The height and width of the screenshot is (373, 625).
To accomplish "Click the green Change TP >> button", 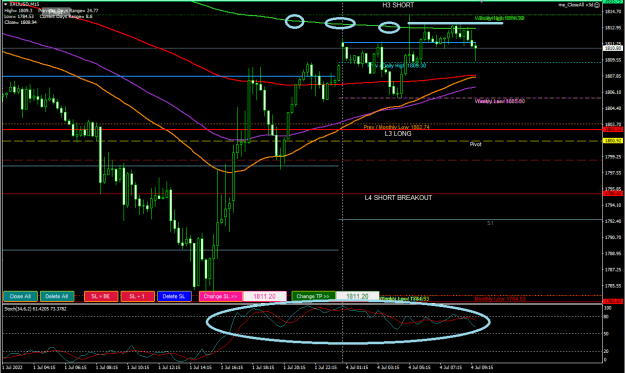I will pos(313,296).
